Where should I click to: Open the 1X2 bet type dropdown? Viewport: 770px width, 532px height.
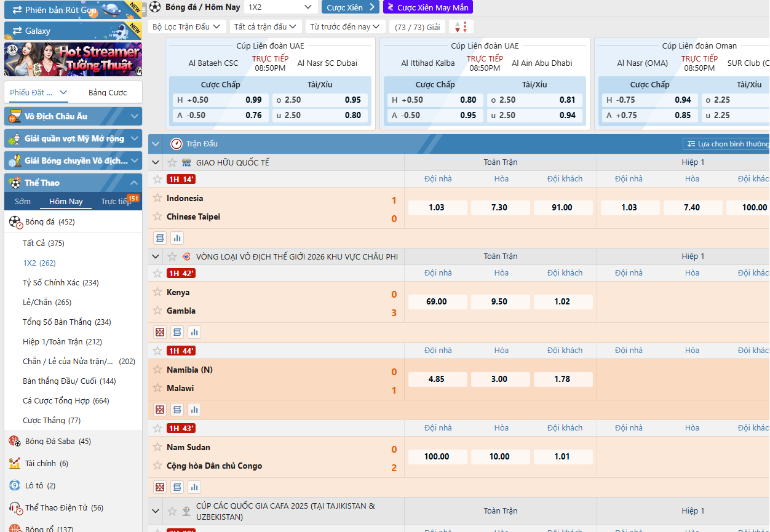click(280, 7)
